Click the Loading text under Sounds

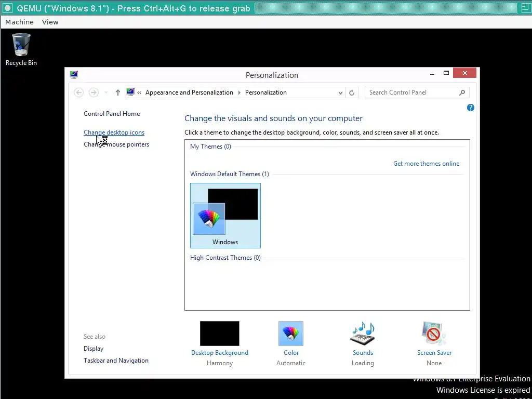pos(363,363)
